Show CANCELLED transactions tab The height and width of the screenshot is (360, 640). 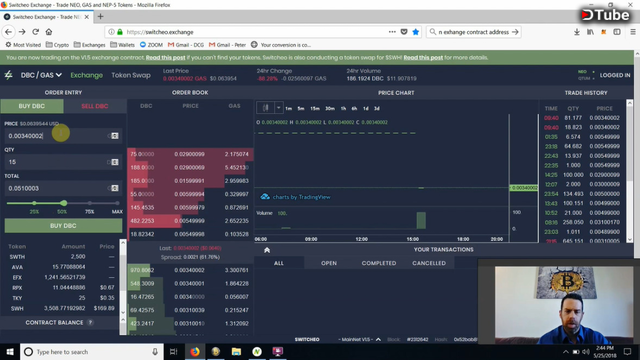point(429,263)
